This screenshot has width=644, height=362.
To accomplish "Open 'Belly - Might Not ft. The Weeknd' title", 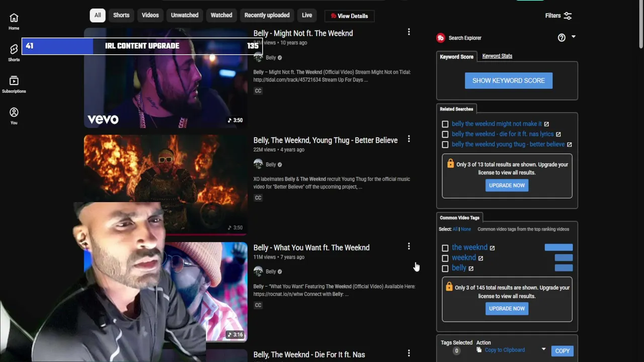I will pyautogui.click(x=303, y=33).
